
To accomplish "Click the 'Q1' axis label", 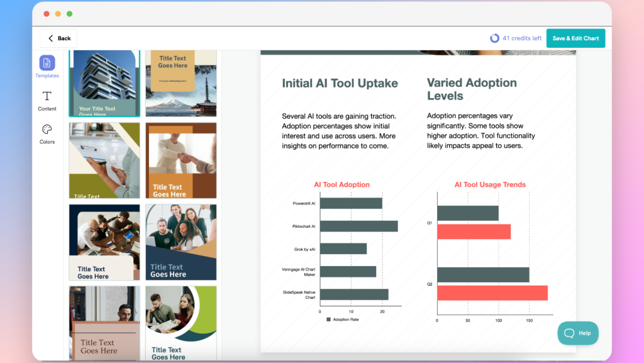I will [430, 223].
